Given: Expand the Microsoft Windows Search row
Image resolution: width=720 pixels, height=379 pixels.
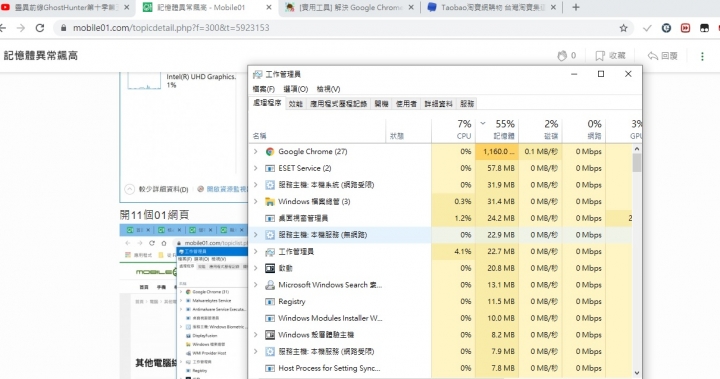Looking at the screenshot, I should pos(256,285).
